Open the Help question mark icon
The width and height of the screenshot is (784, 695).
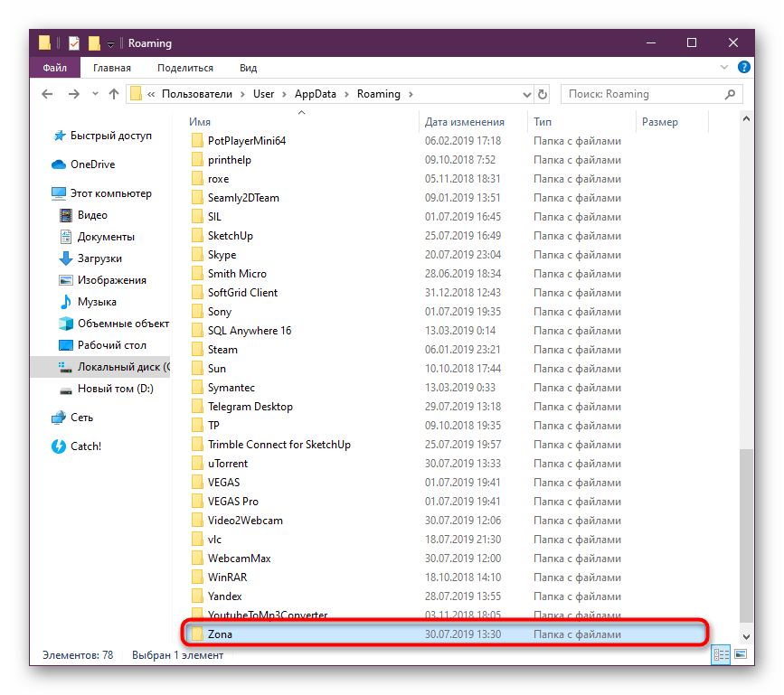[x=744, y=67]
